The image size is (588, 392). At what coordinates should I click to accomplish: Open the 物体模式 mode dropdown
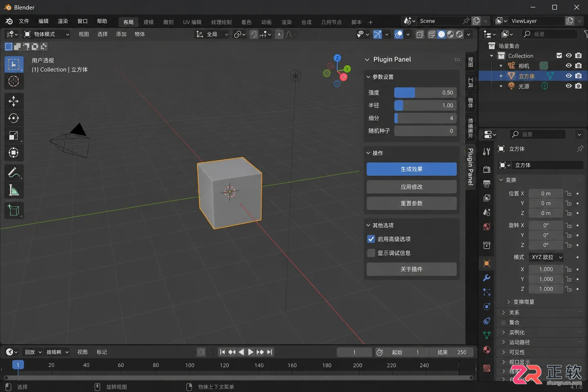(x=46, y=34)
